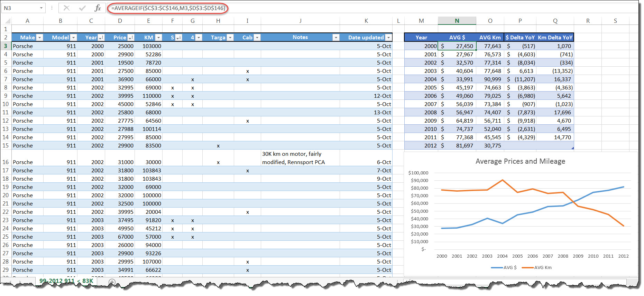
Task: Select column J header
Action: [x=300, y=21]
